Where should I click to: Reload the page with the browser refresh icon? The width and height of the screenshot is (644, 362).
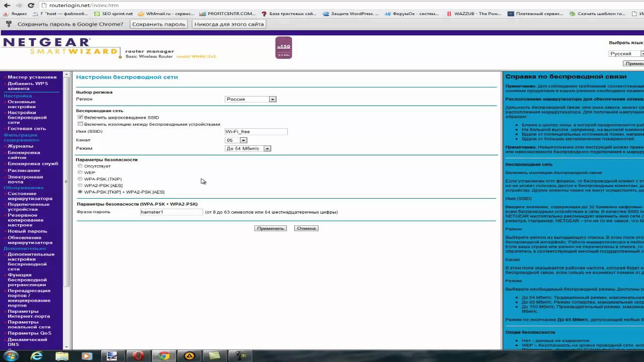coord(31,5)
